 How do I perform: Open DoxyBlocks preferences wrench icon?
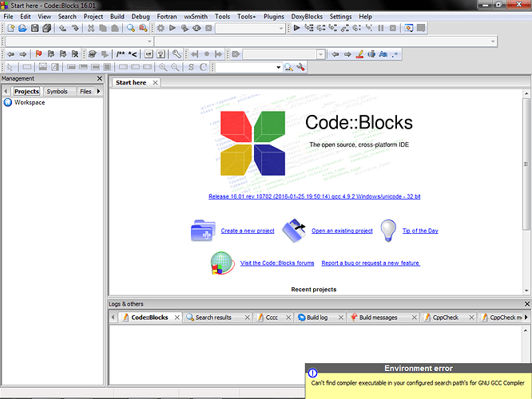point(177,54)
